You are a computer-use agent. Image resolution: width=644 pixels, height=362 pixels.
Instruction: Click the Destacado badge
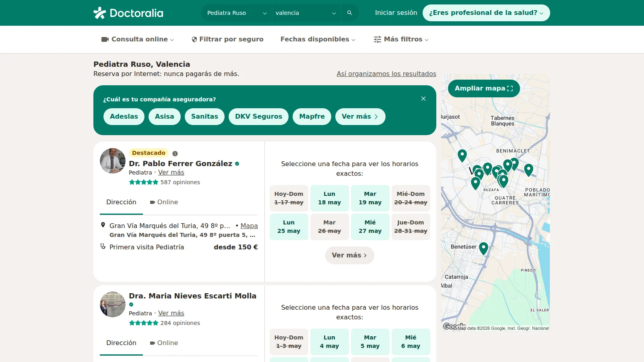tap(149, 153)
